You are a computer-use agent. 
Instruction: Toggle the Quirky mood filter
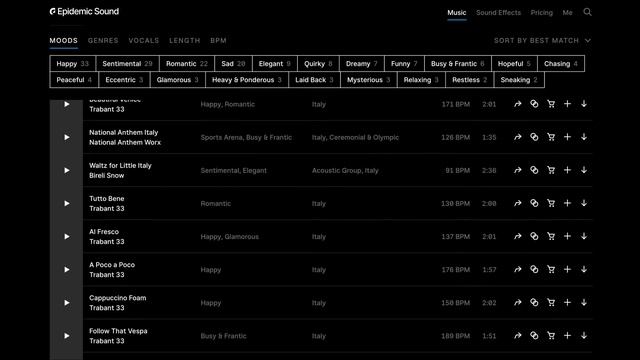click(318, 64)
